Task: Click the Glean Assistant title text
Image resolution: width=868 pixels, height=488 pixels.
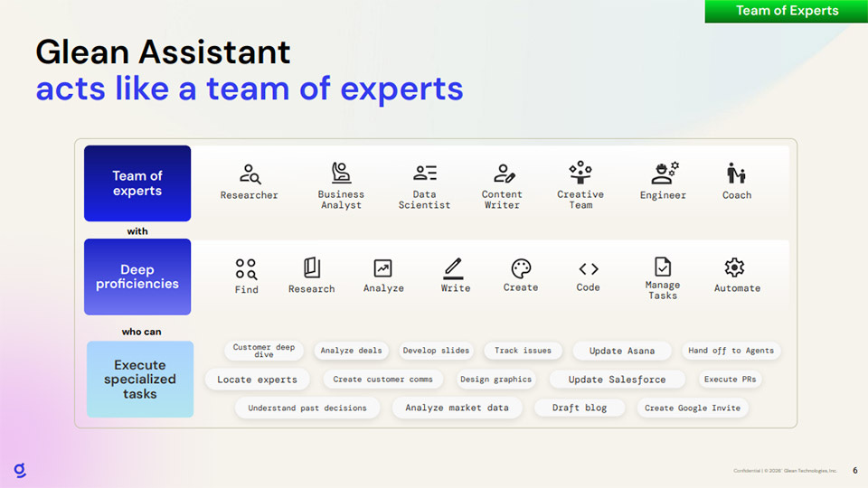Action: 163,52
